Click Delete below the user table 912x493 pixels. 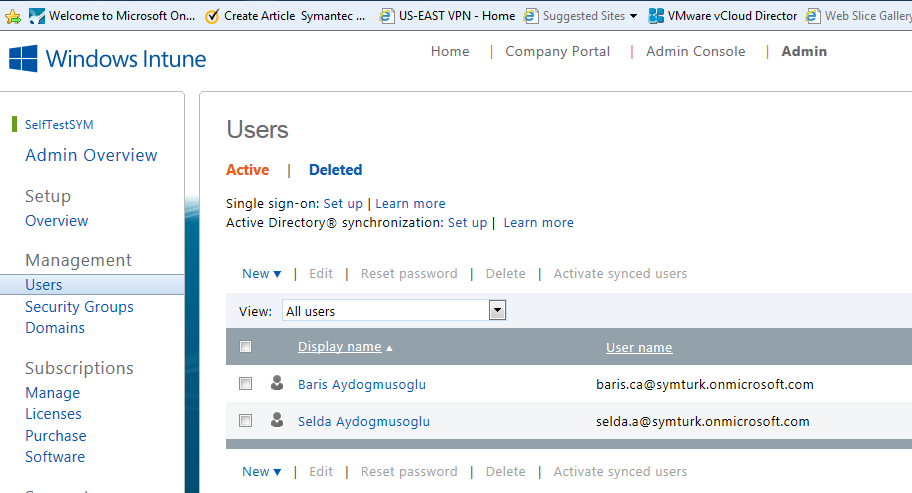tap(505, 471)
